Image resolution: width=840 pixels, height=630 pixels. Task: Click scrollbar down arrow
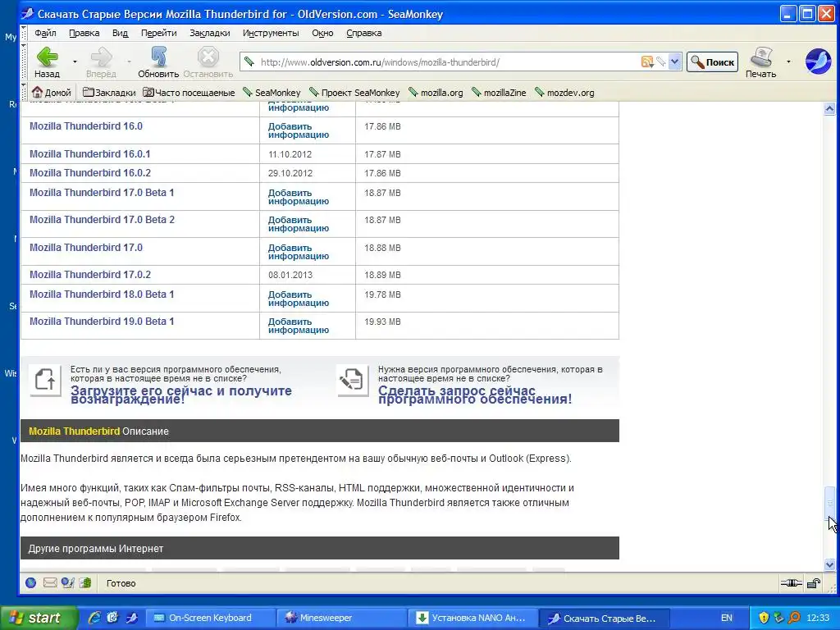click(829, 564)
